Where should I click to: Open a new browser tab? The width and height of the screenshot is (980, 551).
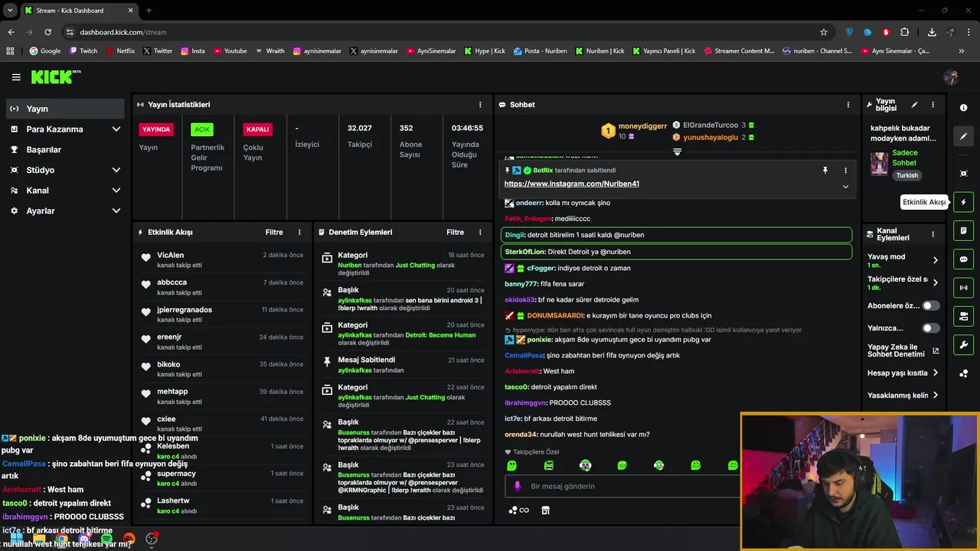tap(149, 11)
